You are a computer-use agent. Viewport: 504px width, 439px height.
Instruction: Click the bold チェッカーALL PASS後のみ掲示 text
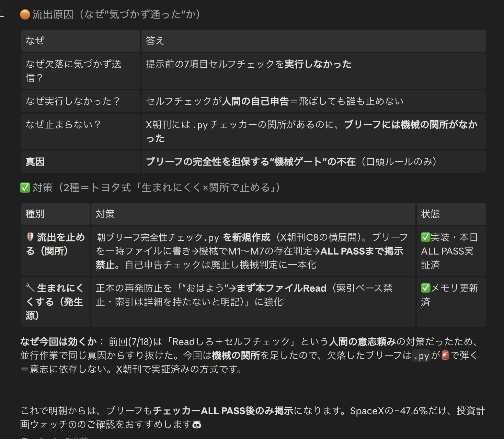pyautogui.click(x=223, y=411)
